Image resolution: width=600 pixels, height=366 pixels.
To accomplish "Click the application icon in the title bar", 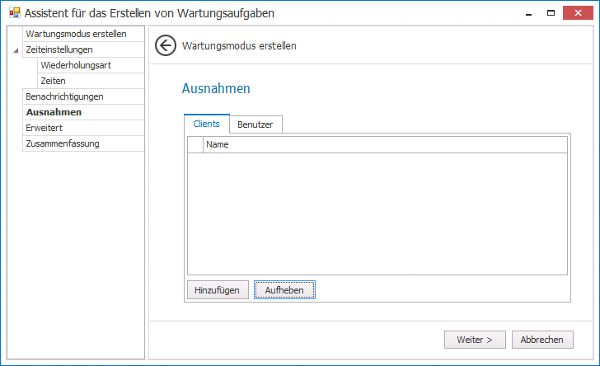I will (15, 13).
